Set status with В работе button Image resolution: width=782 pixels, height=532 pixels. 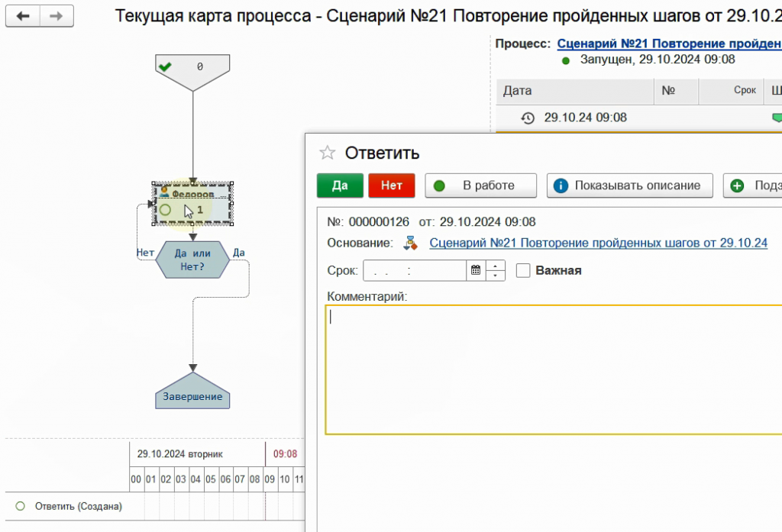click(x=480, y=185)
